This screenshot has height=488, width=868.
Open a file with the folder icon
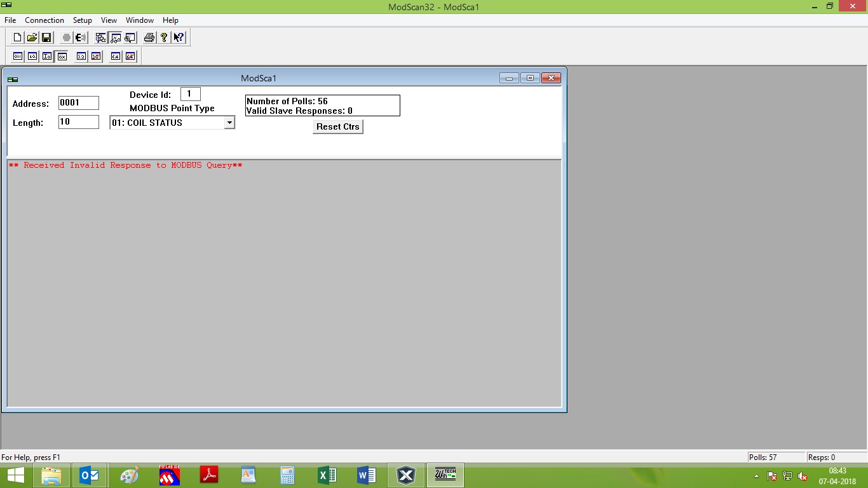32,37
